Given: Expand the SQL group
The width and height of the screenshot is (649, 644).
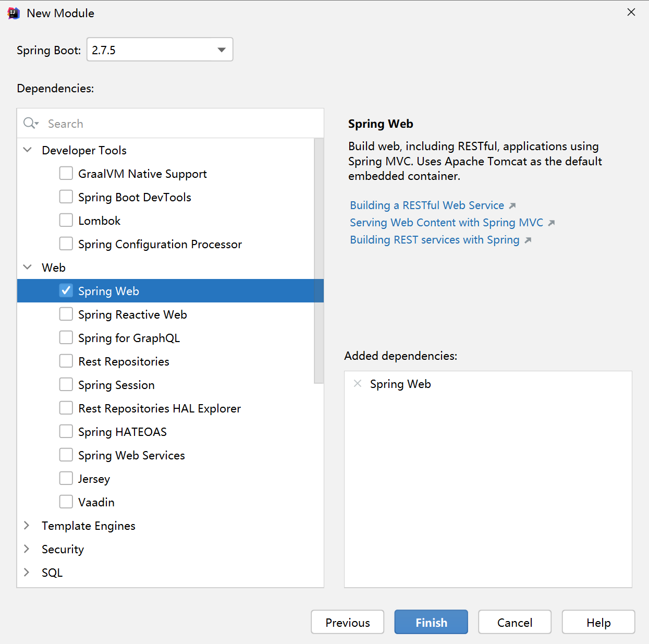Looking at the screenshot, I should click(x=27, y=572).
